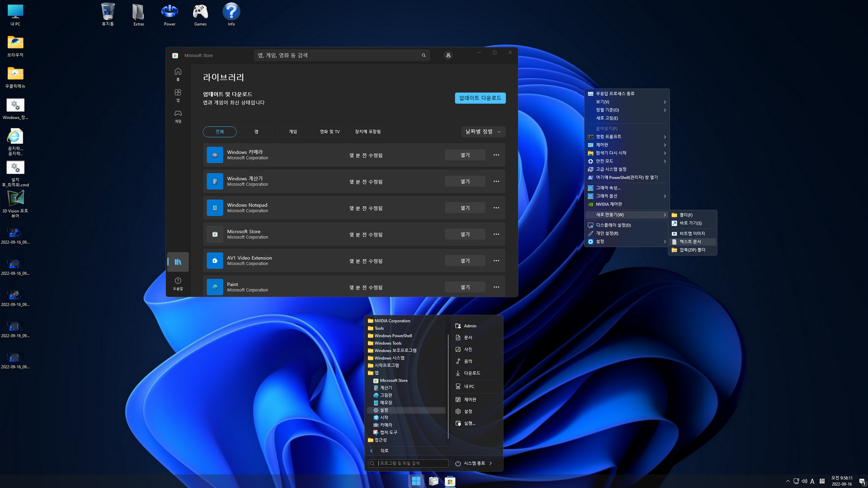
Task: Open more options for Paint row
Action: 496,287
